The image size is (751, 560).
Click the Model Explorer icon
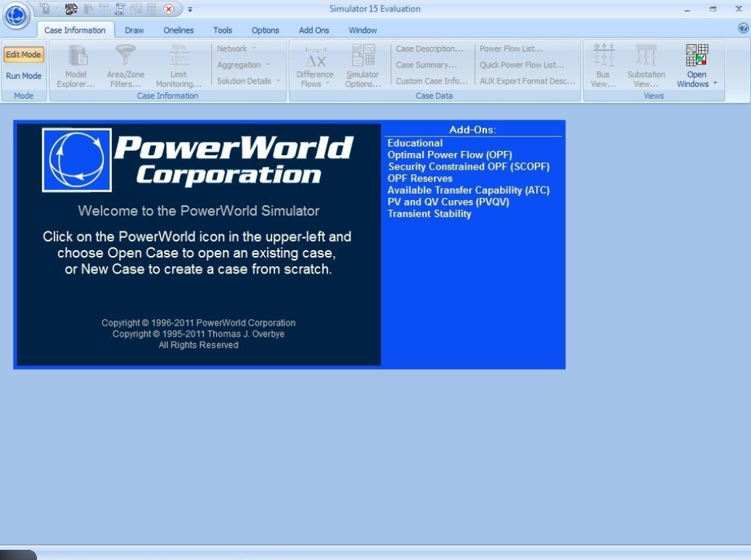click(x=76, y=57)
